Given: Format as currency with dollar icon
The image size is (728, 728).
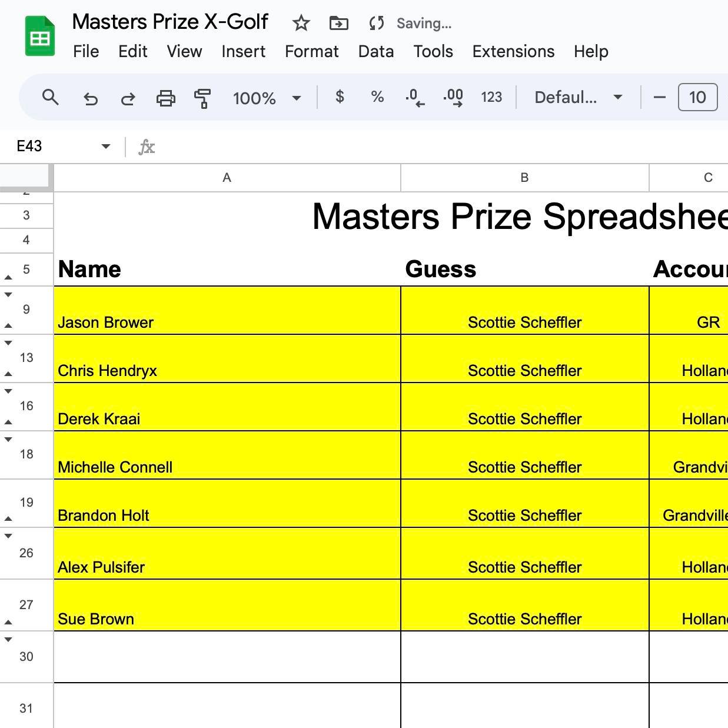Looking at the screenshot, I should 340,97.
